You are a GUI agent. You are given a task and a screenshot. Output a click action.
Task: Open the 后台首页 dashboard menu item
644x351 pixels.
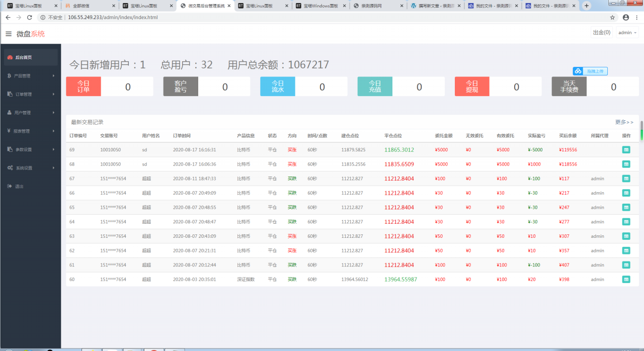31,57
